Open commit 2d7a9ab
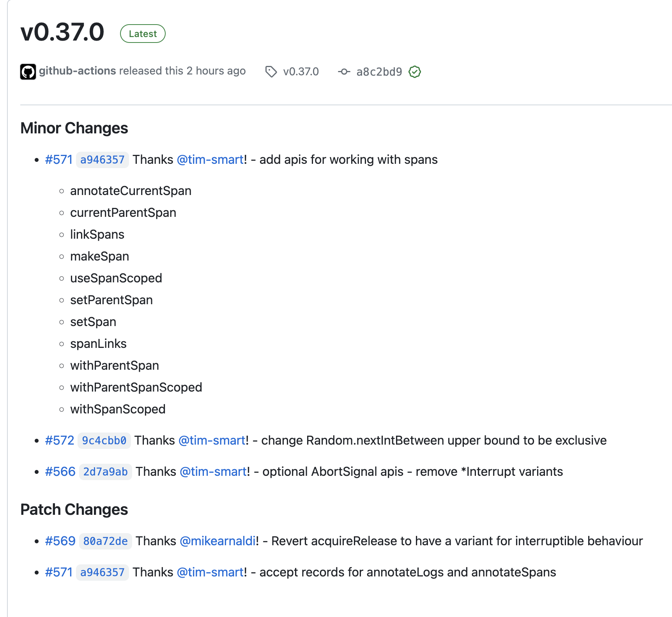 pyautogui.click(x=105, y=472)
